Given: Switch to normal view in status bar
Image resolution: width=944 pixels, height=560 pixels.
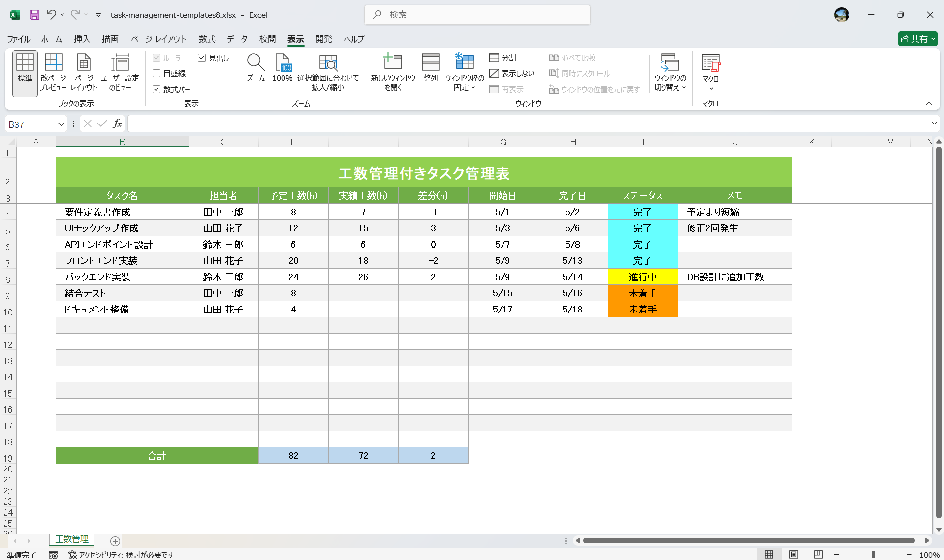Looking at the screenshot, I should pos(769,555).
